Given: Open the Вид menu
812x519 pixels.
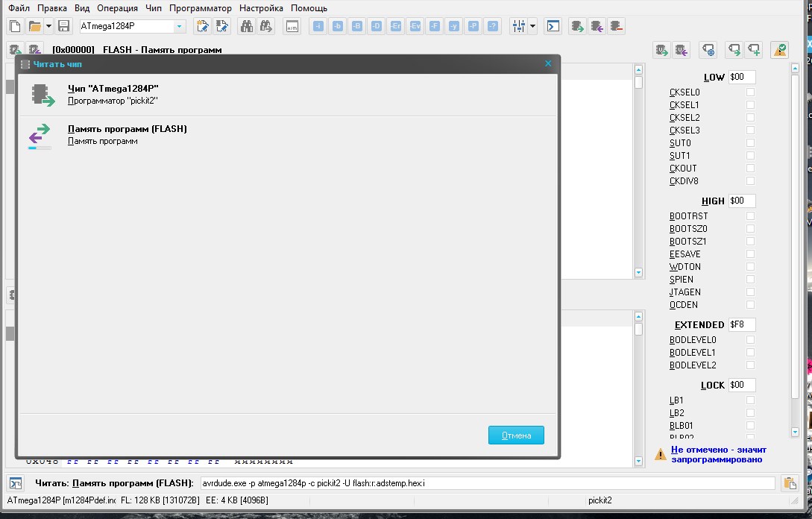Looking at the screenshot, I should (82, 8).
